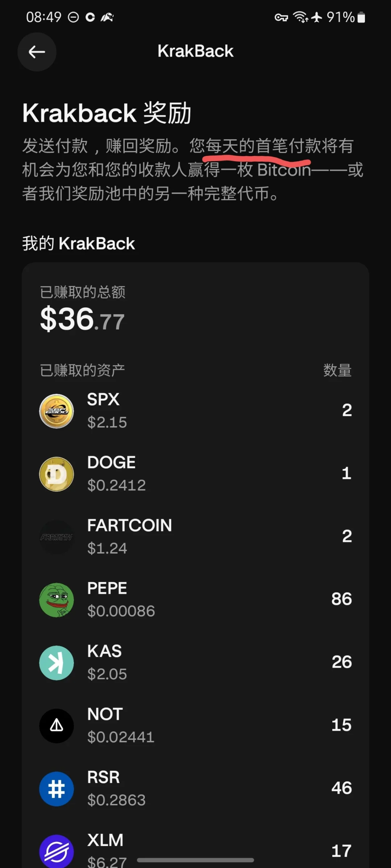Select the total earned $36.77 amount

83,319
